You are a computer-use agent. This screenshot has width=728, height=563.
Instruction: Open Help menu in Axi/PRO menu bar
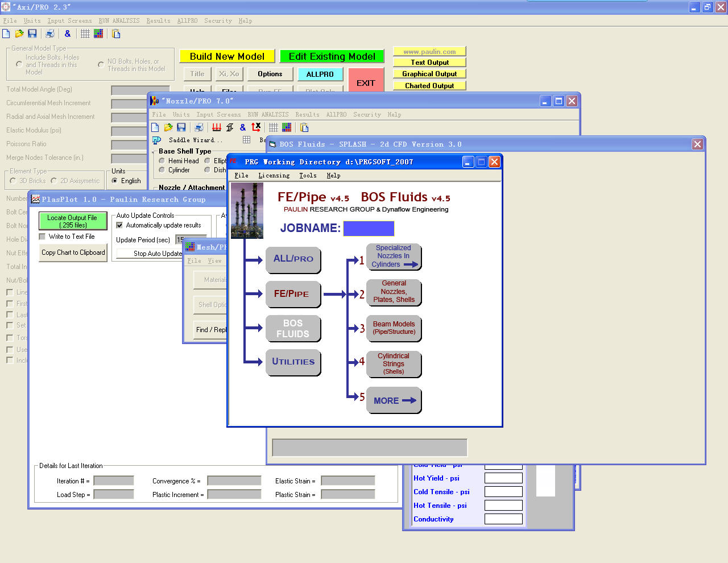coord(245,20)
